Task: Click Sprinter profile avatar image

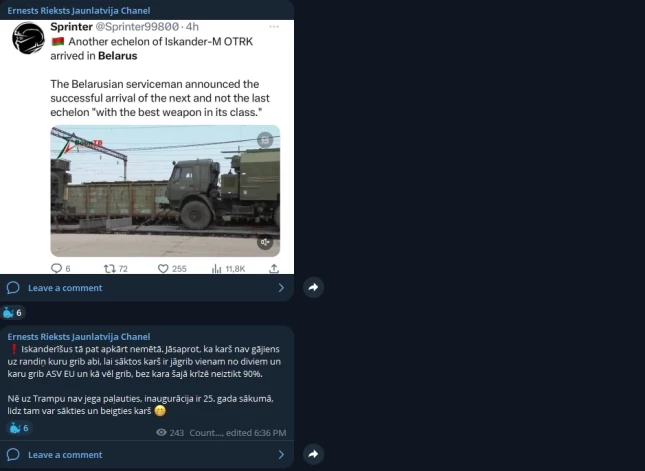Action: (28, 38)
